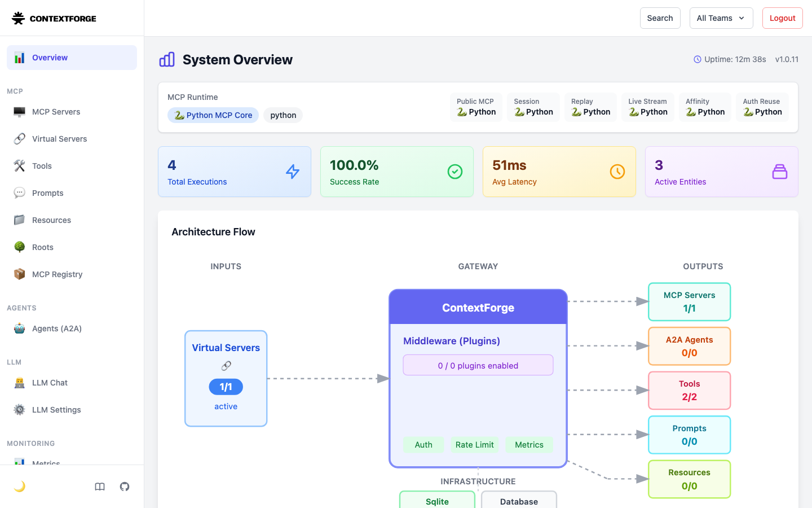This screenshot has width=812, height=508.
Task: Click the MCP Registry package icon
Action: pos(20,274)
